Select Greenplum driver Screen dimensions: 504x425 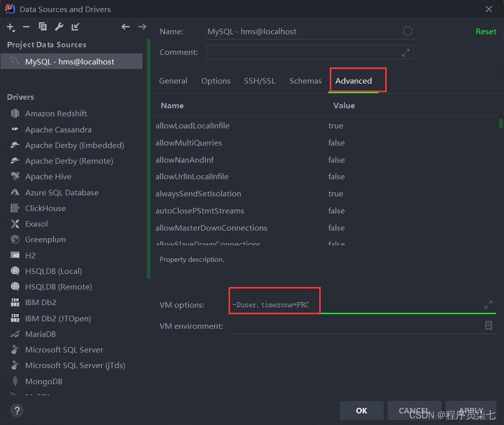pos(45,240)
